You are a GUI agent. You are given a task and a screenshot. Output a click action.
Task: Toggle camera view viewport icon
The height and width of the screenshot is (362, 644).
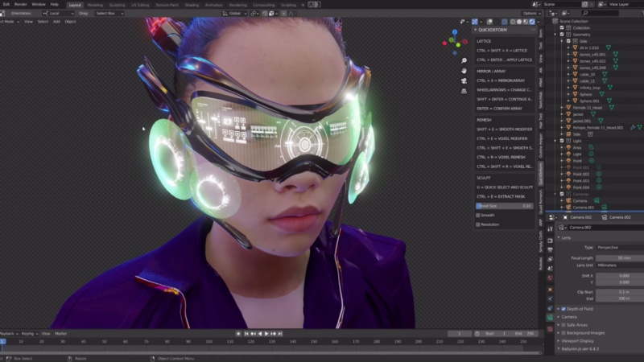point(464,81)
